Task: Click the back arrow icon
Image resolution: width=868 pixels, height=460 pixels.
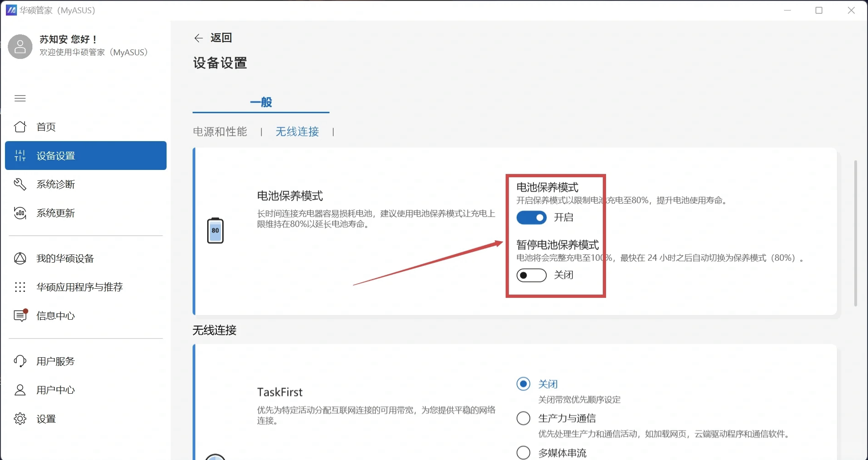Action: 199,38
